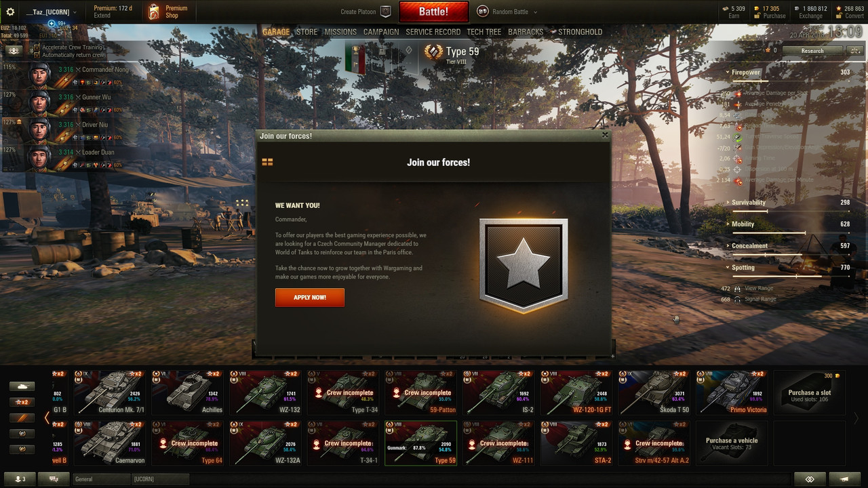
Task: Click the Mobility parameter bar
Action: (790, 232)
